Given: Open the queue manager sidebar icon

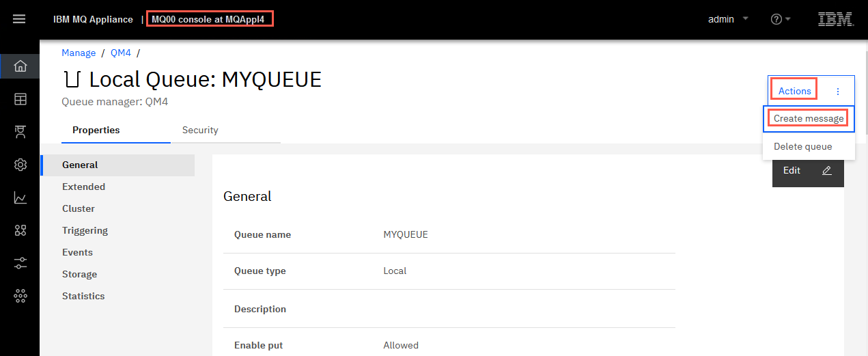Looking at the screenshot, I should coord(20,132).
